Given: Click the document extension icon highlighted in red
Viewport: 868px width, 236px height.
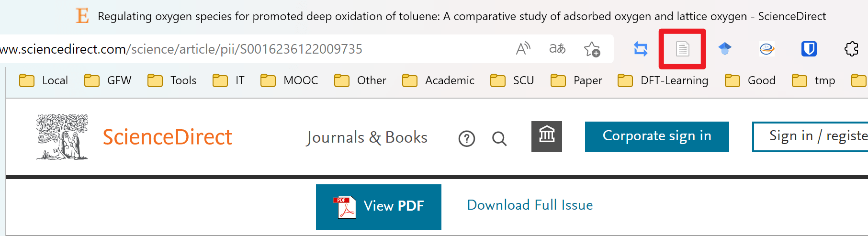Looking at the screenshot, I should coord(682,49).
